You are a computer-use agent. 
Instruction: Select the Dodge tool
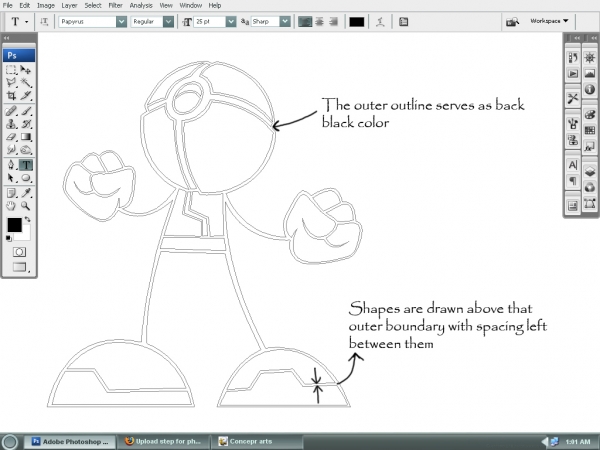[x=26, y=149]
